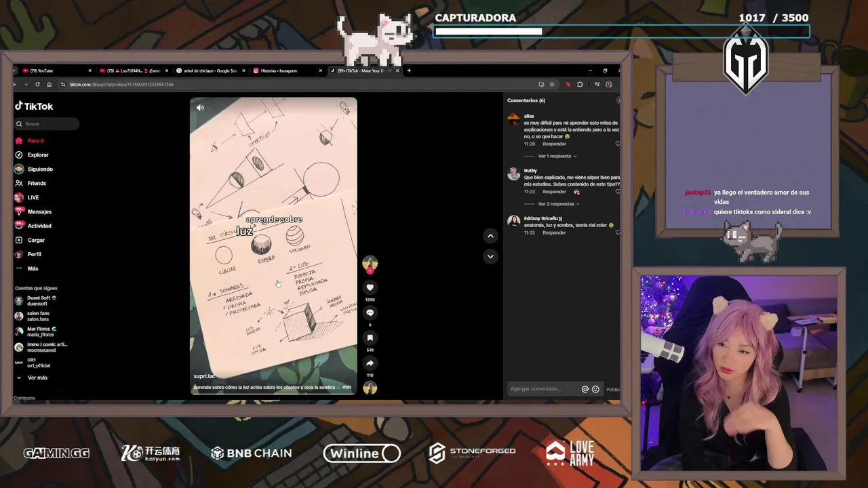Open moonsscared followed account

(41, 347)
